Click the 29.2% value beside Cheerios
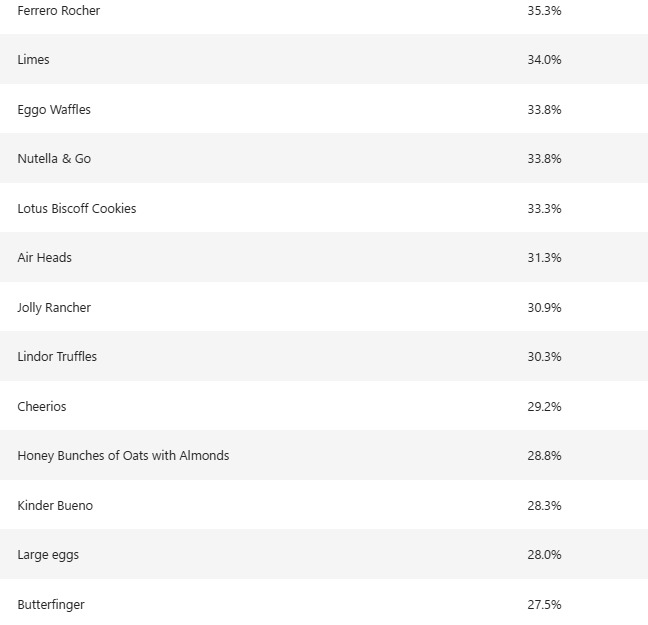The image size is (648, 625). (x=544, y=407)
